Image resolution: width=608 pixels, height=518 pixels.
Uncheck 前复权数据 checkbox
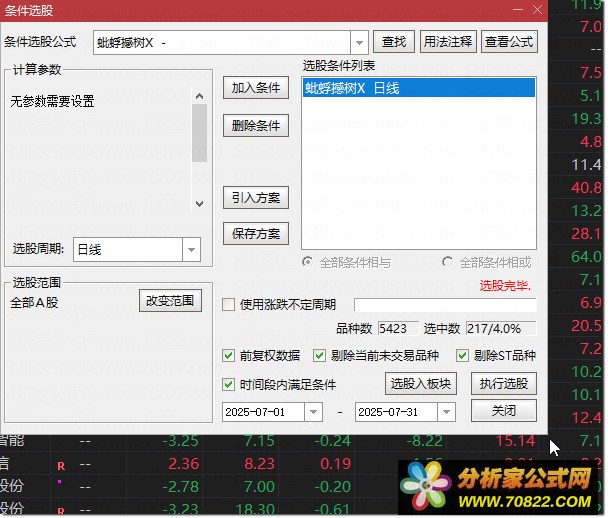pyautogui.click(x=228, y=356)
